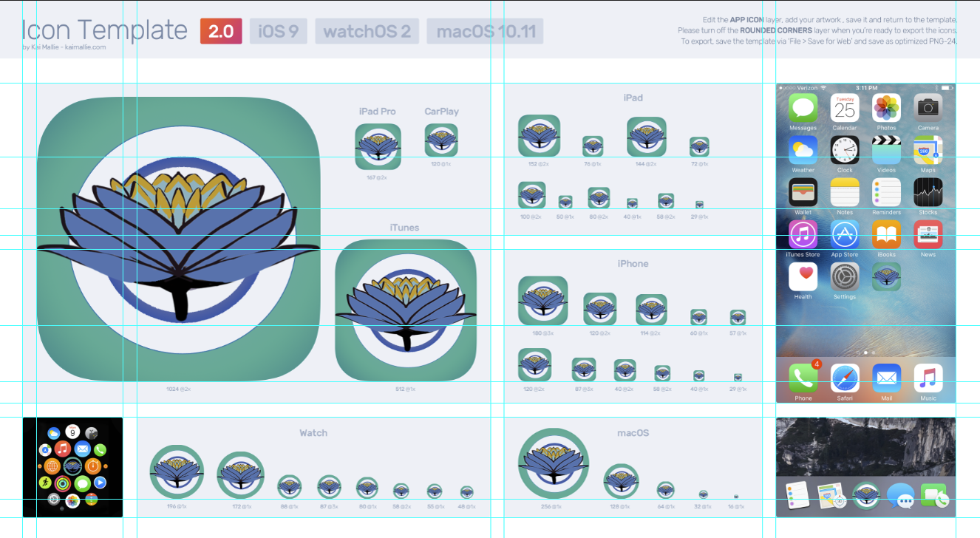
Task: Open Messages in macOS dock preview
Action: pyautogui.click(x=900, y=497)
